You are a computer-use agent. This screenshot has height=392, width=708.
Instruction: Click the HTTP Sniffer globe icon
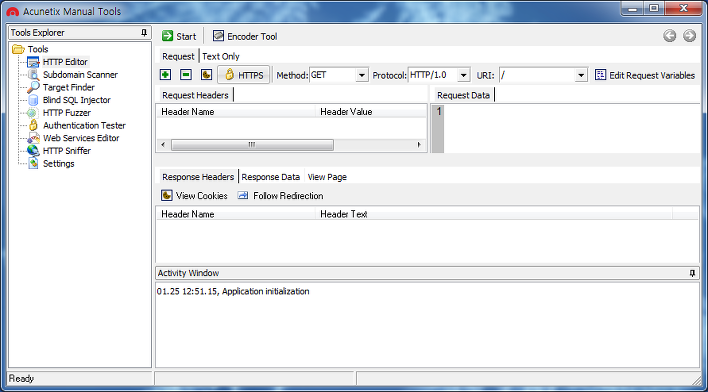[33, 151]
